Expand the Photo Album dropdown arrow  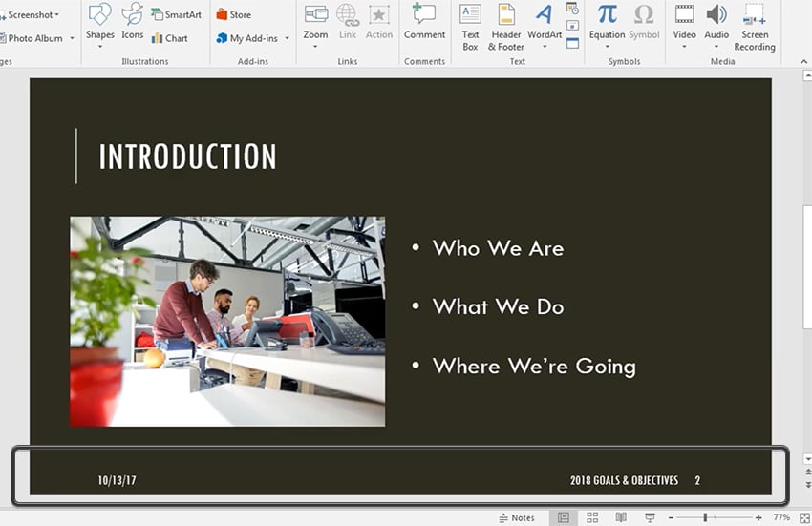click(x=72, y=38)
